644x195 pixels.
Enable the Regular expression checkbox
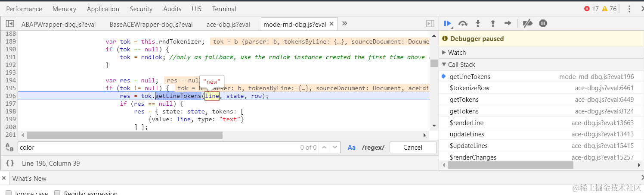58,192
